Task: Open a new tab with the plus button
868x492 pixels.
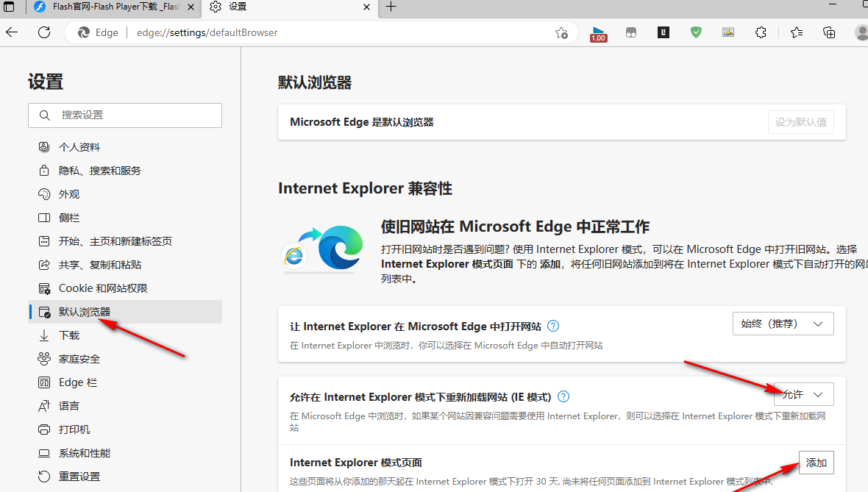Action: click(x=391, y=8)
